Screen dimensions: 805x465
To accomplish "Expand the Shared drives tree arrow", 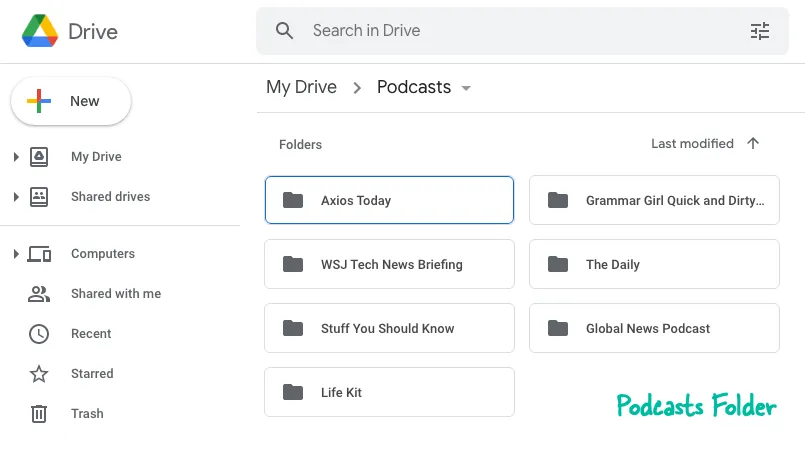I will pyautogui.click(x=16, y=197).
